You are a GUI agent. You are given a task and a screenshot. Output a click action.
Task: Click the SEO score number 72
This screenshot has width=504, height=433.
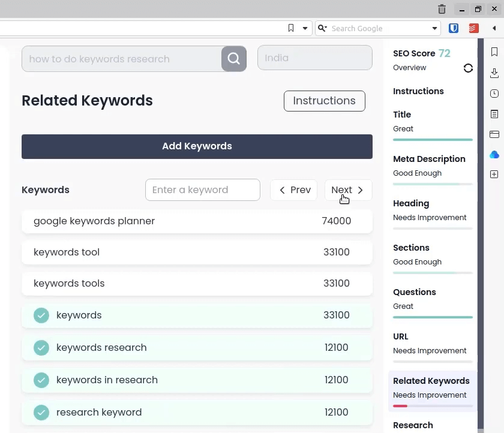[445, 53]
